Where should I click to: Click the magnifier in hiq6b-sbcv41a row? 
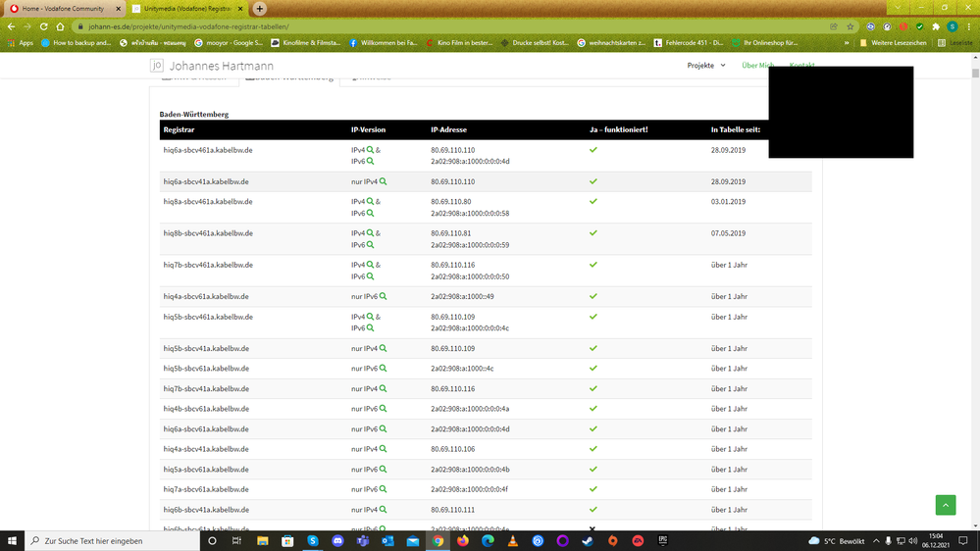pyautogui.click(x=383, y=510)
